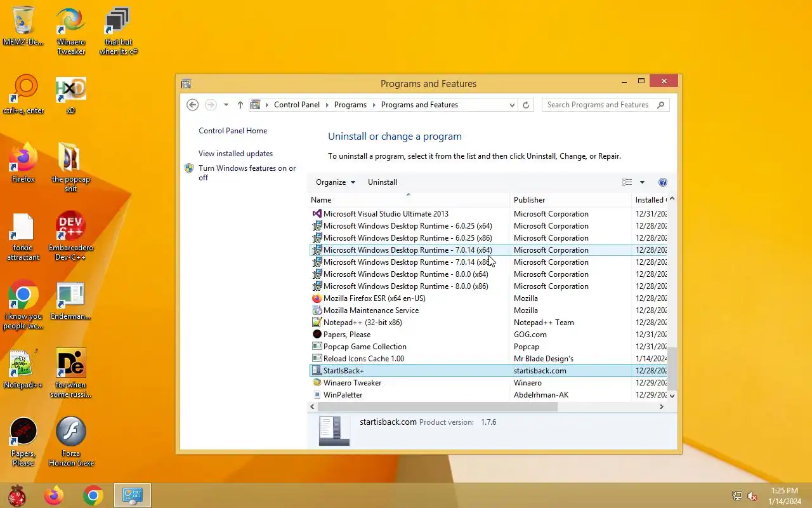The height and width of the screenshot is (508, 812).
Task: Open the Control Panel Home link
Action: (x=233, y=131)
